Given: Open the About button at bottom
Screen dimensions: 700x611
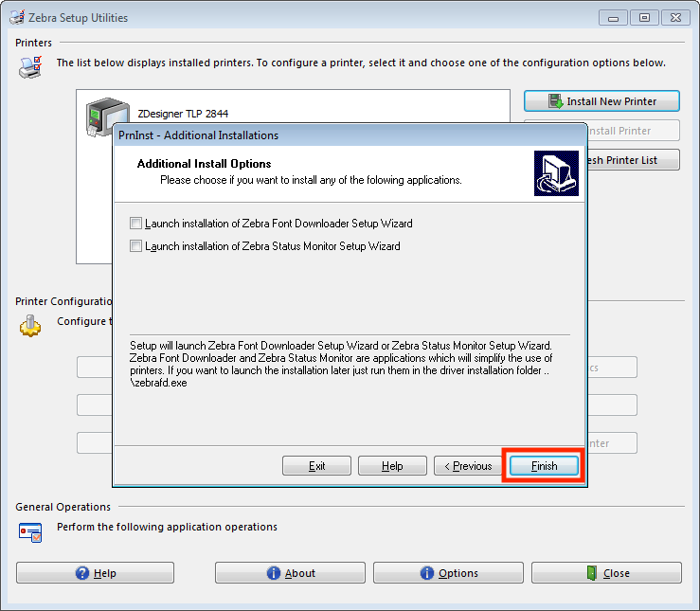Looking at the screenshot, I should 290,572.
